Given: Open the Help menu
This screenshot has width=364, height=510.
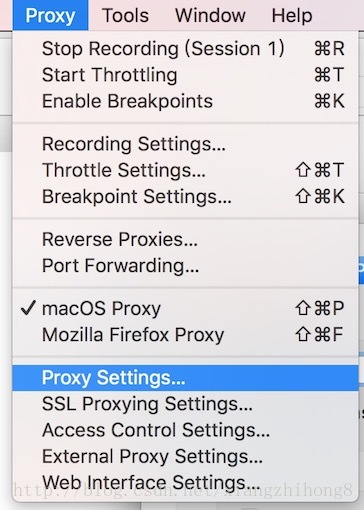Looking at the screenshot, I should (292, 15).
